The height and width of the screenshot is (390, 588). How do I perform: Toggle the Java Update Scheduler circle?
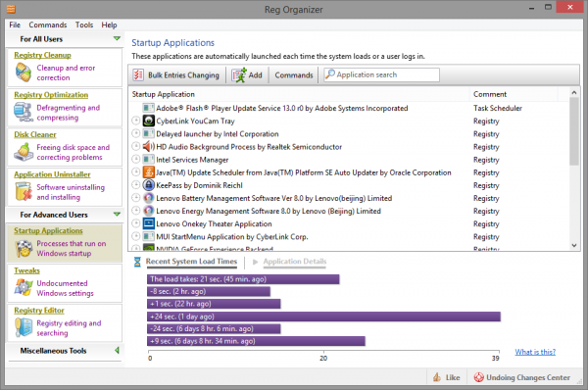(x=136, y=172)
